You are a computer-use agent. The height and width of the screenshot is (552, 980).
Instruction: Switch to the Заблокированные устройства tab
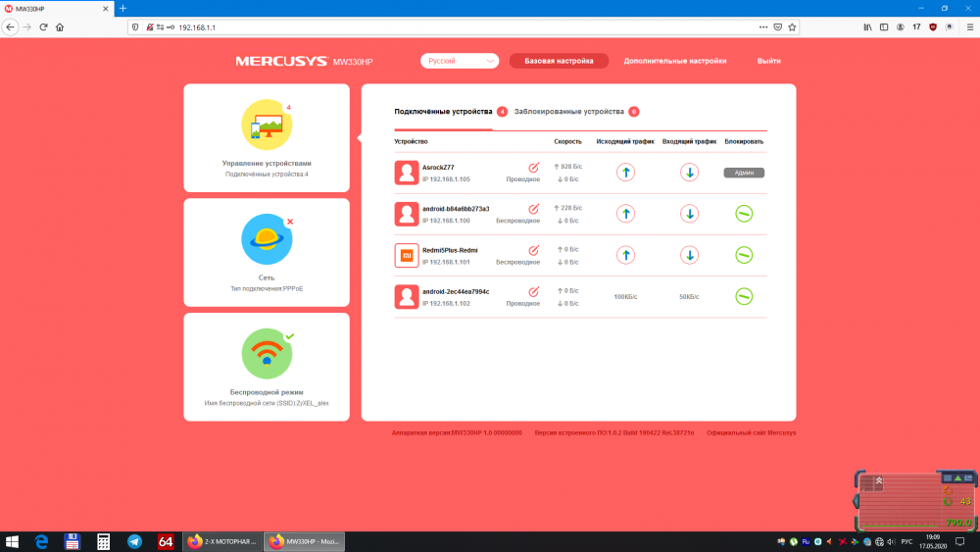(x=568, y=112)
